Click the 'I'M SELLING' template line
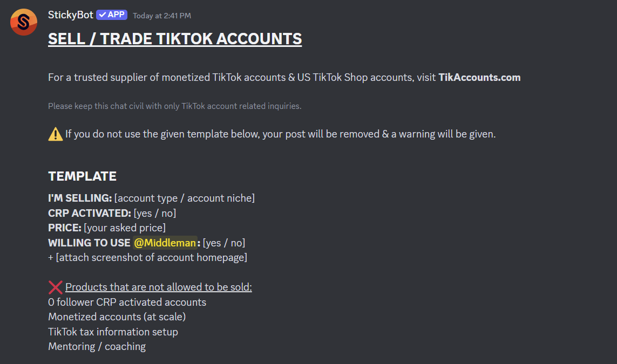Screen dimensions: 617x364 [151, 198]
